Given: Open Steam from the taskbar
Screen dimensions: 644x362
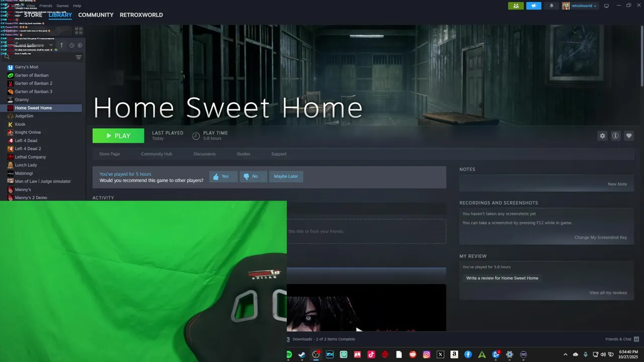Looking at the screenshot, I should click(302, 354).
